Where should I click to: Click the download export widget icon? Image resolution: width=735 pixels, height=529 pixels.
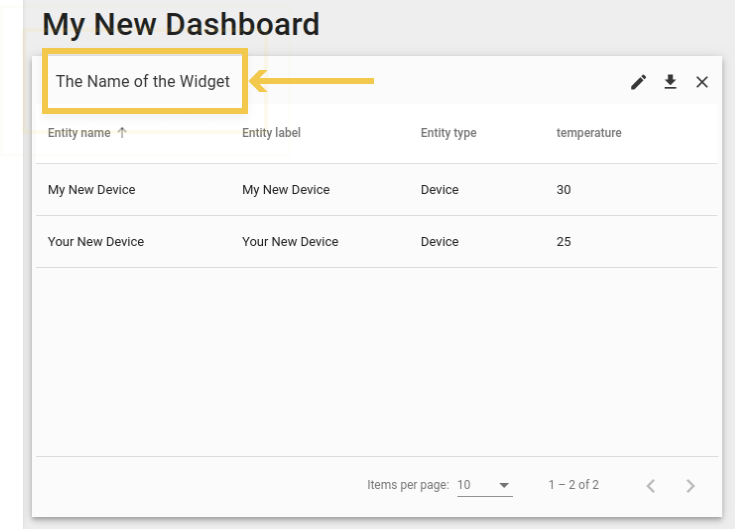pyautogui.click(x=670, y=82)
